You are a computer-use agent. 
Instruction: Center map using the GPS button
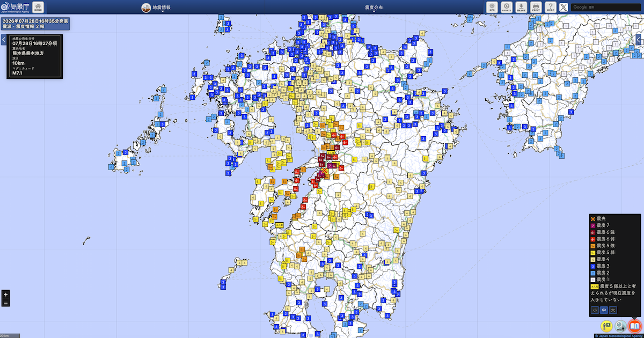(x=492, y=8)
